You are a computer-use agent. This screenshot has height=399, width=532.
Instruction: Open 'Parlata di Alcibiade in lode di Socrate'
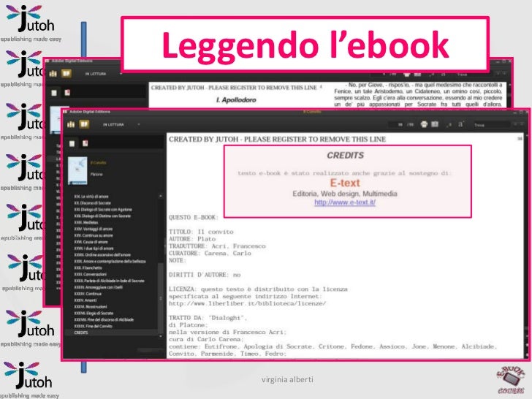(x=109, y=281)
